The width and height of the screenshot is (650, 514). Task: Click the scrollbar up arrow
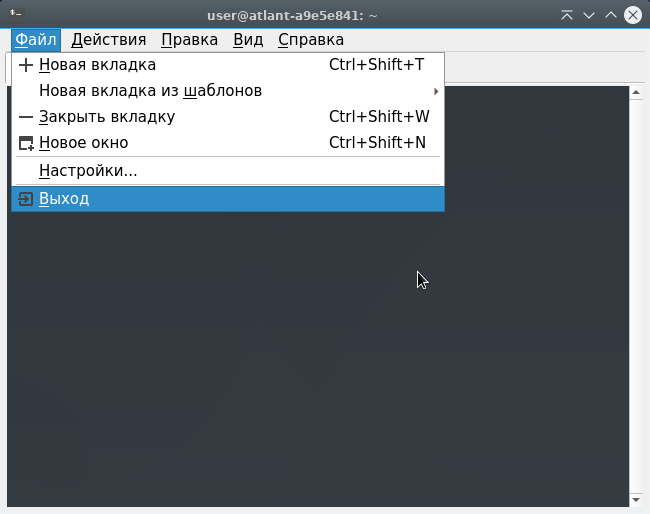(636, 92)
